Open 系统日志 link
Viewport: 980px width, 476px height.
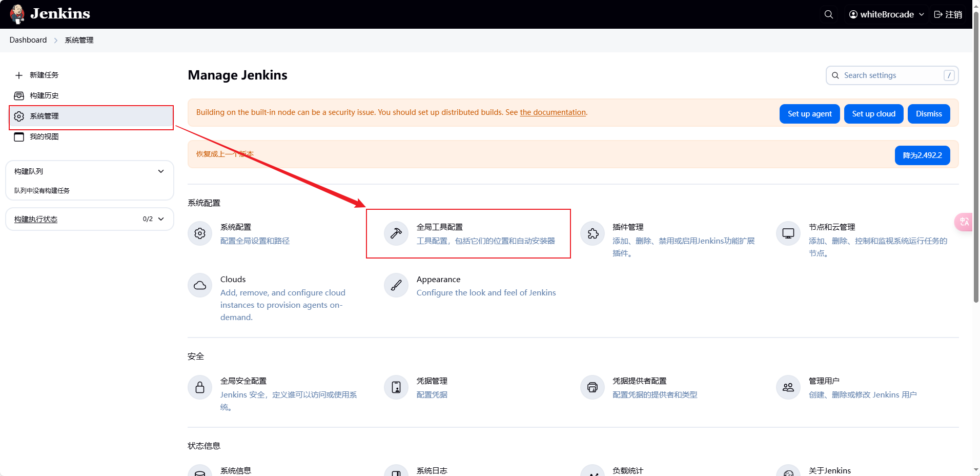(x=432, y=470)
